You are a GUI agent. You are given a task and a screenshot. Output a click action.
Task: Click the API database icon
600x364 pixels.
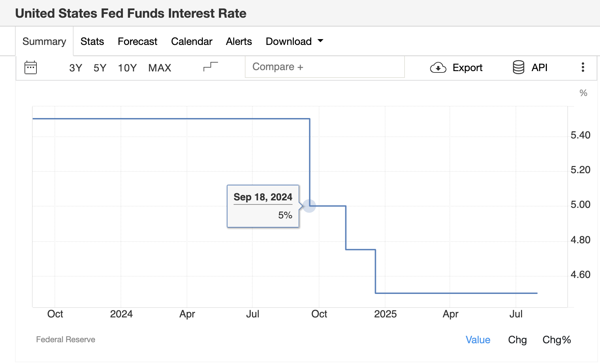point(518,67)
